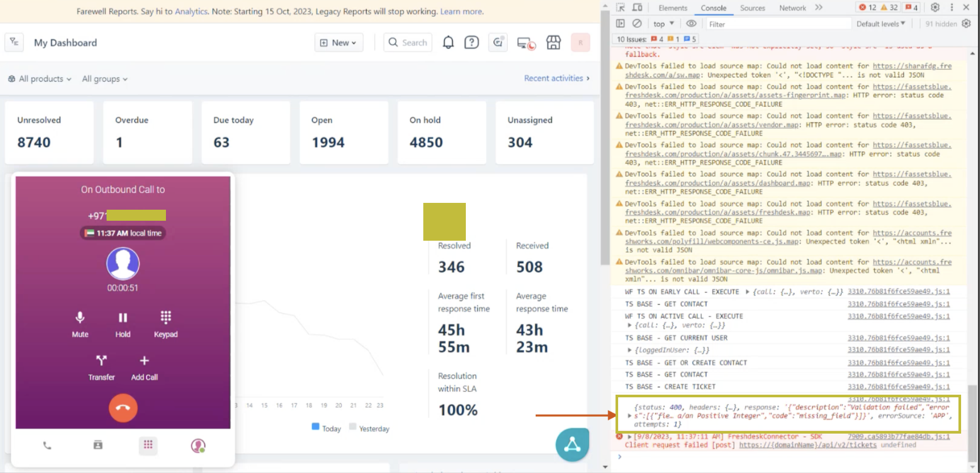Click the 12 errors counter badge

point(868,7)
